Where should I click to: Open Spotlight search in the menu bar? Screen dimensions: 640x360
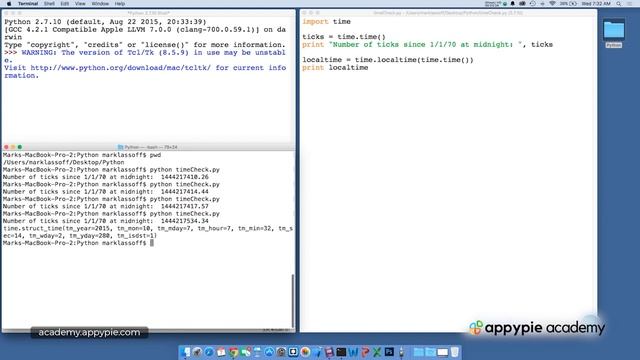tap(619, 4)
